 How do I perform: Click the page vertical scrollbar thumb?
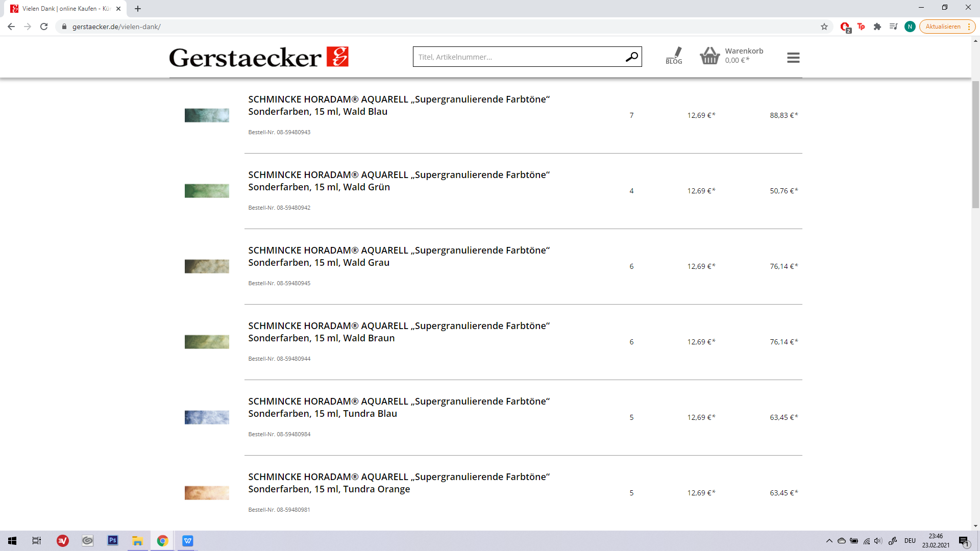(x=975, y=144)
